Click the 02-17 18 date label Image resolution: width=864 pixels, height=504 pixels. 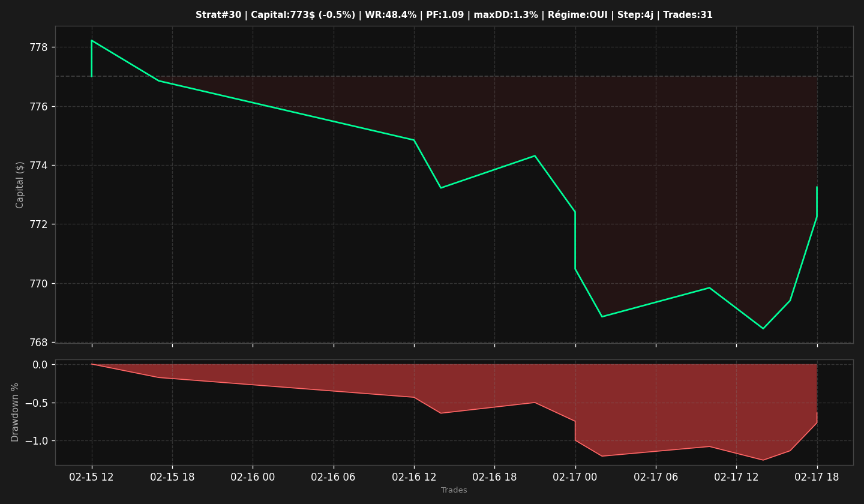click(x=817, y=478)
